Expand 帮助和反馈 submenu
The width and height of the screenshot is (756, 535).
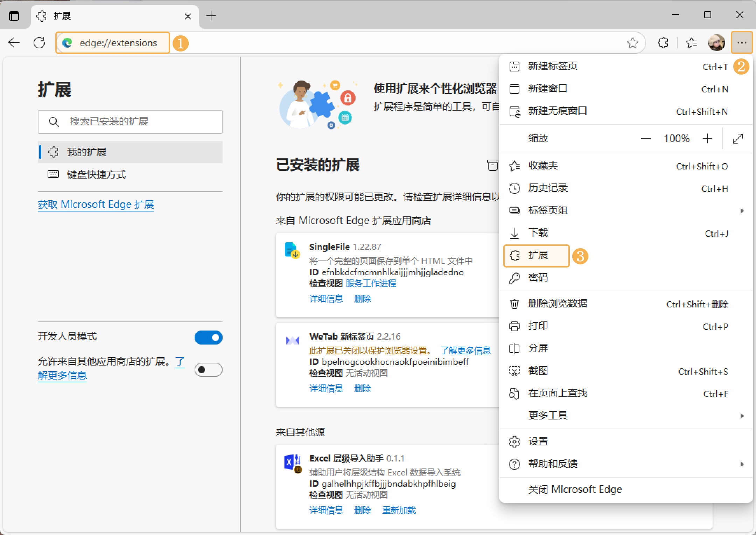click(626, 464)
